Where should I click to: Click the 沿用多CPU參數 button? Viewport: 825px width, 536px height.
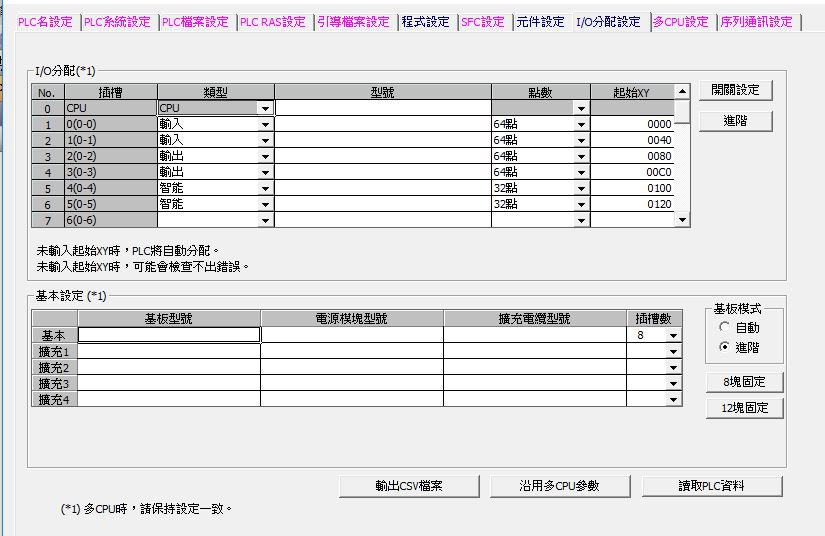pos(559,486)
